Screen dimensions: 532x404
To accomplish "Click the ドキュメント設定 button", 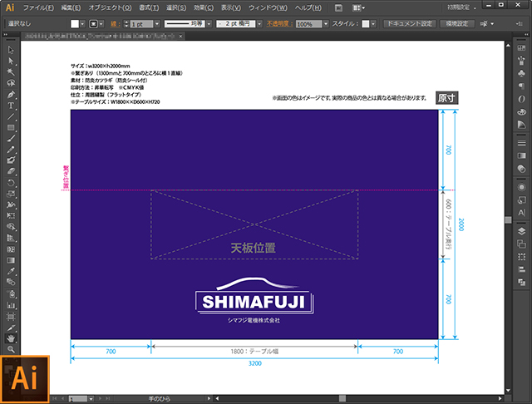I will 409,24.
